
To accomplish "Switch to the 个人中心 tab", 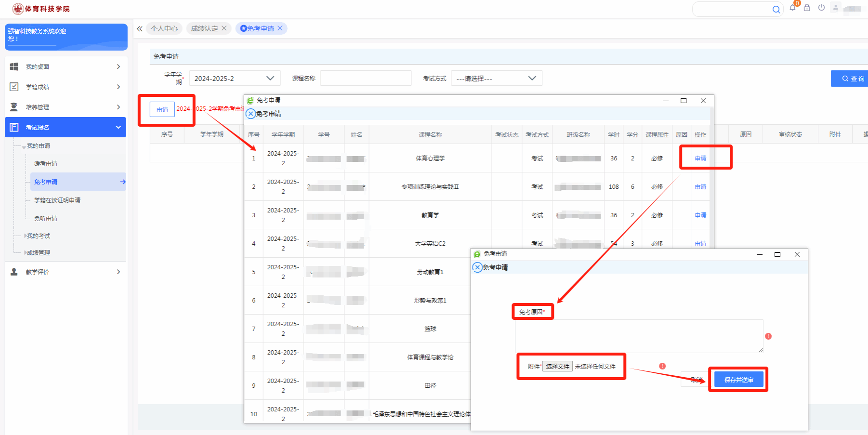I will point(164,28).
